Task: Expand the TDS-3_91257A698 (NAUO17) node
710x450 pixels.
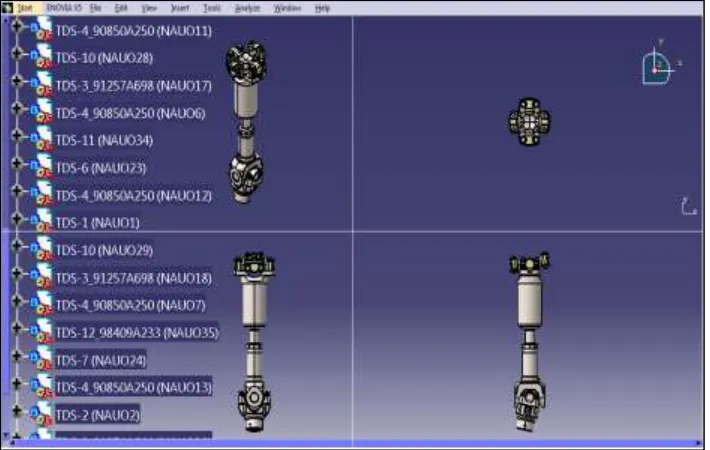Action: [17, 81]
